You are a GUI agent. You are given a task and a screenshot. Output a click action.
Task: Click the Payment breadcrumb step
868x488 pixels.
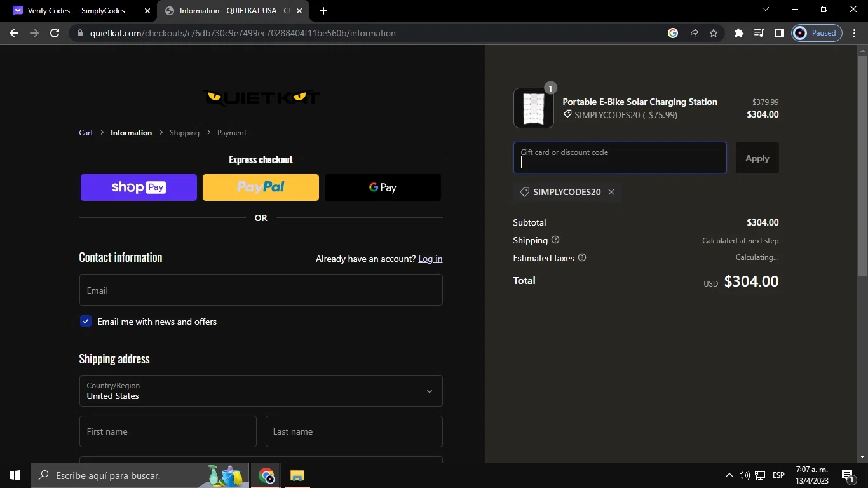(x=232, y=133)
